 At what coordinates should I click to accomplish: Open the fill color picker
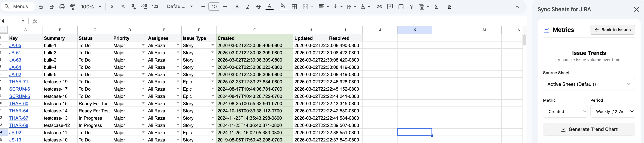[x=283, y=6]
